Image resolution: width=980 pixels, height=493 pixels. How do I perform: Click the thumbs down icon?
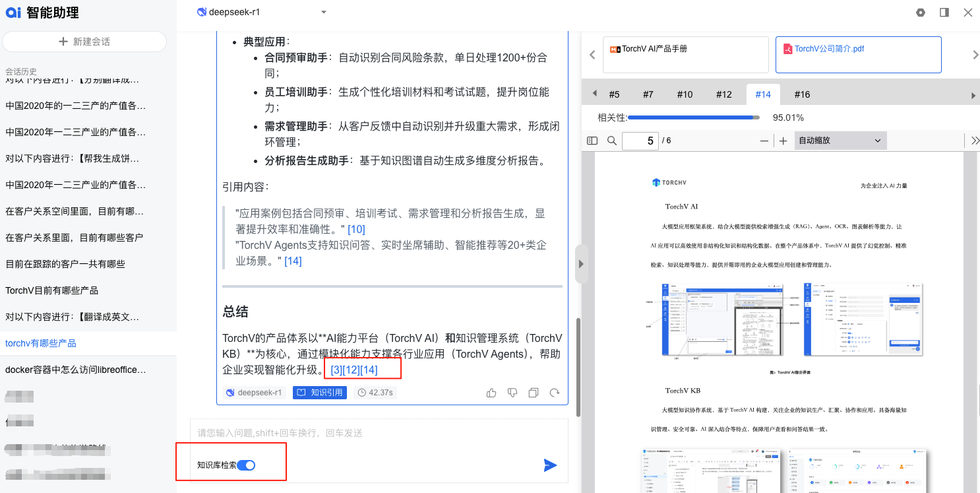(x=512, y=393)
